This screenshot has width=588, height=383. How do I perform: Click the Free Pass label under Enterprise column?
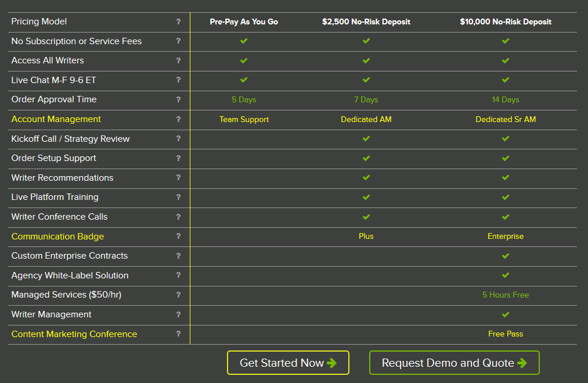(x=505, y=334)
